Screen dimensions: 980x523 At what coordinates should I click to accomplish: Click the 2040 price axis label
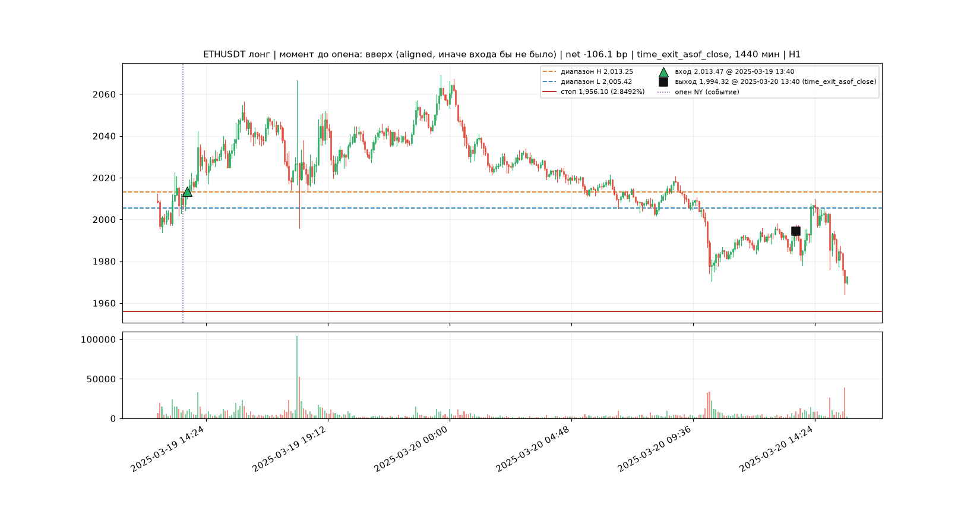(x=105, y=137)
